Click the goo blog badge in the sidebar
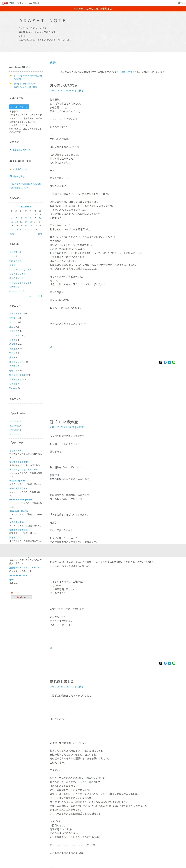Image resolution: width=186 pixels, height=868 pixels. (21, 597)
